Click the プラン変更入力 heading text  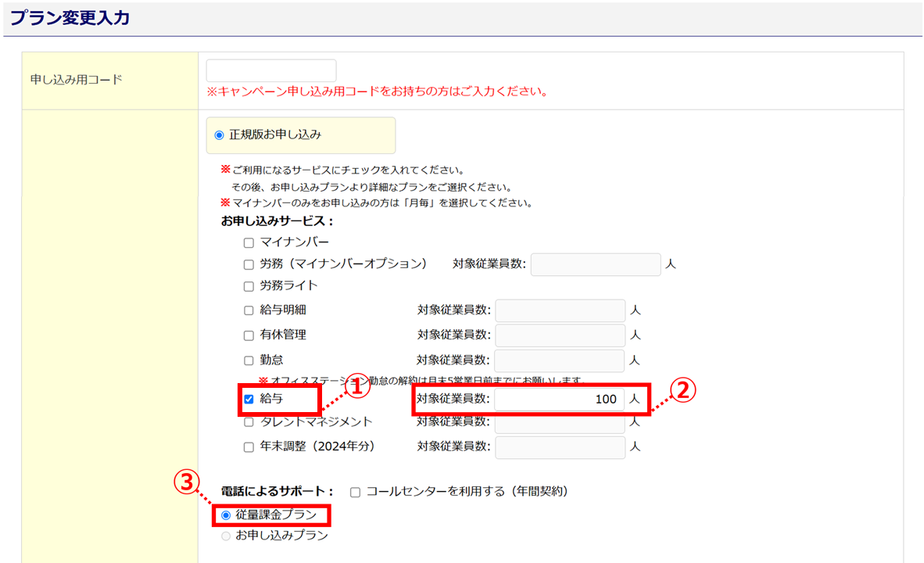(70, 18)
